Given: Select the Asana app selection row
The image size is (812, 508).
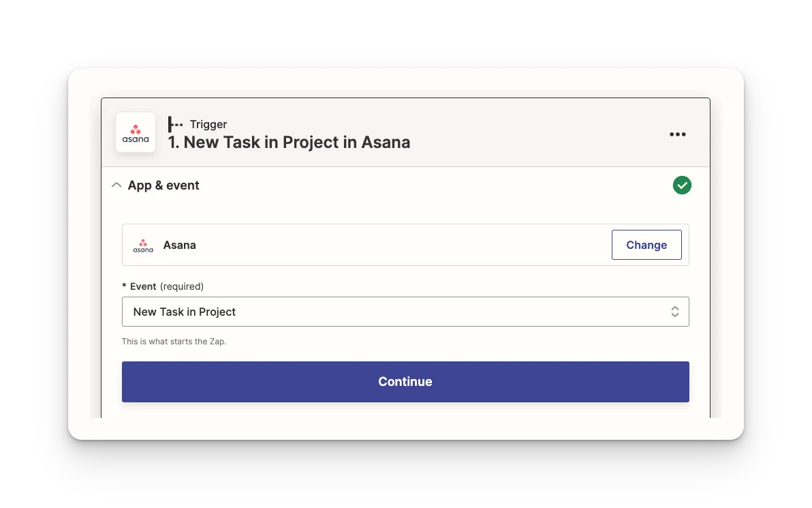Looking at the screenshot, I should point(405,245).
